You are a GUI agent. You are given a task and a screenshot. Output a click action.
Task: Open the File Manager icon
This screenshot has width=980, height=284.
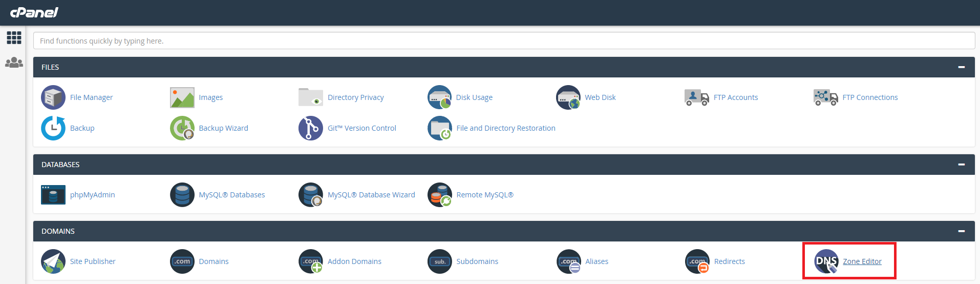tap(53, 97)
